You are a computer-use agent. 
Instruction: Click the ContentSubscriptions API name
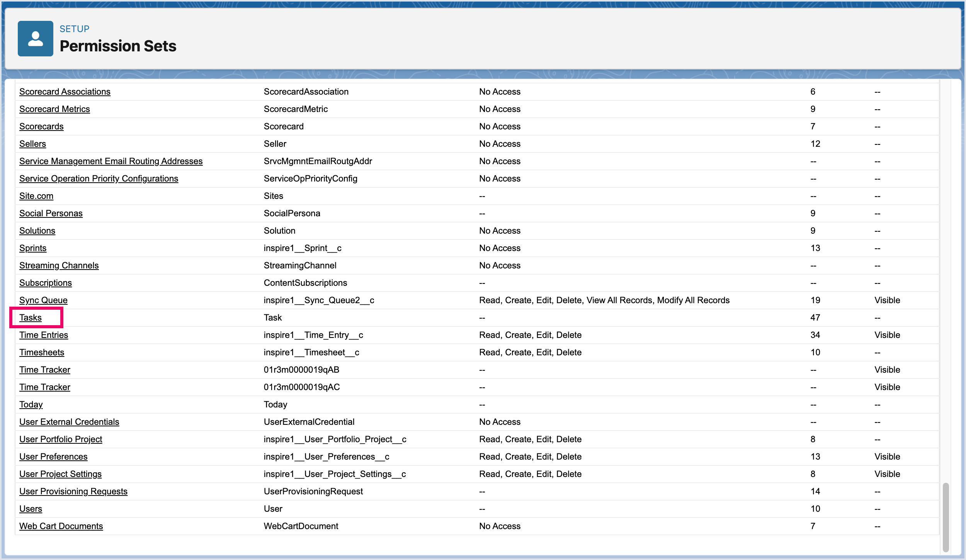pos(306,283)
